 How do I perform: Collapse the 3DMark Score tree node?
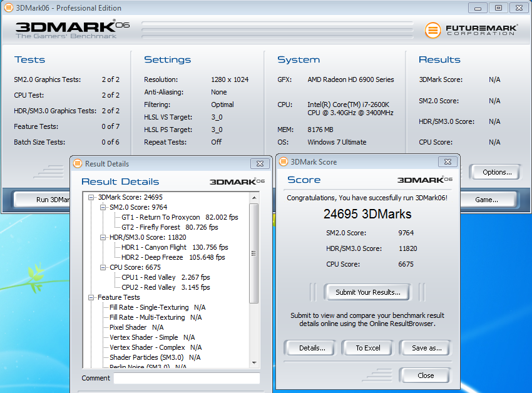pos(91,197)
